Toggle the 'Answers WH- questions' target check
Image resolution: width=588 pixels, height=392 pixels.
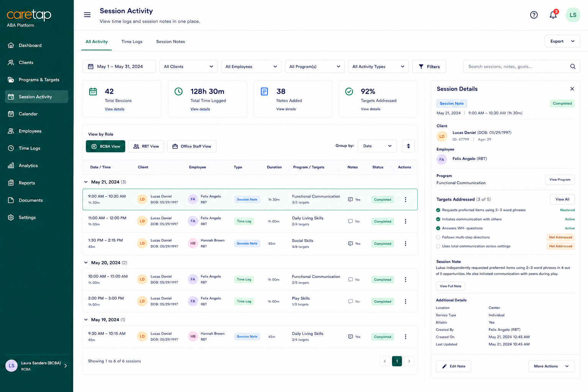coord(438,228)
